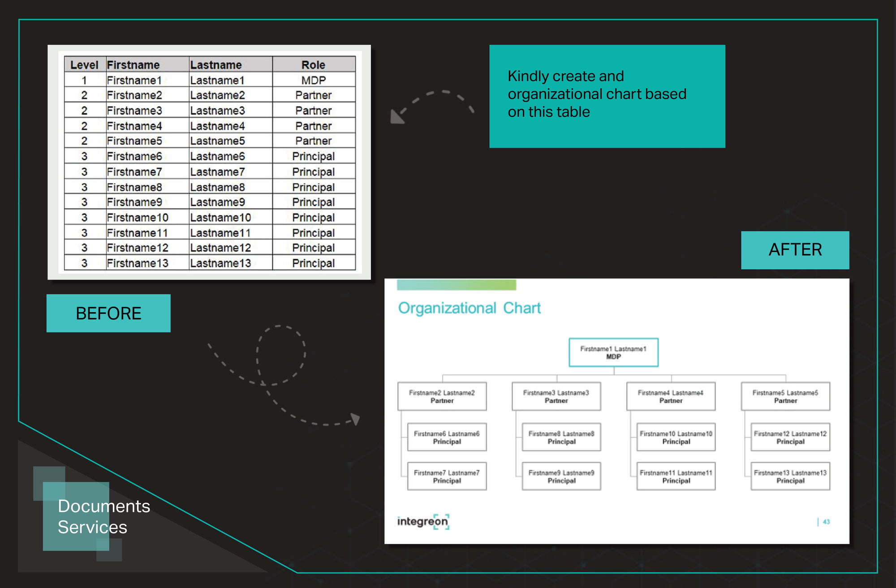Click the Lastname2 table cell
The image size is (896, 588).
point(231,95)
